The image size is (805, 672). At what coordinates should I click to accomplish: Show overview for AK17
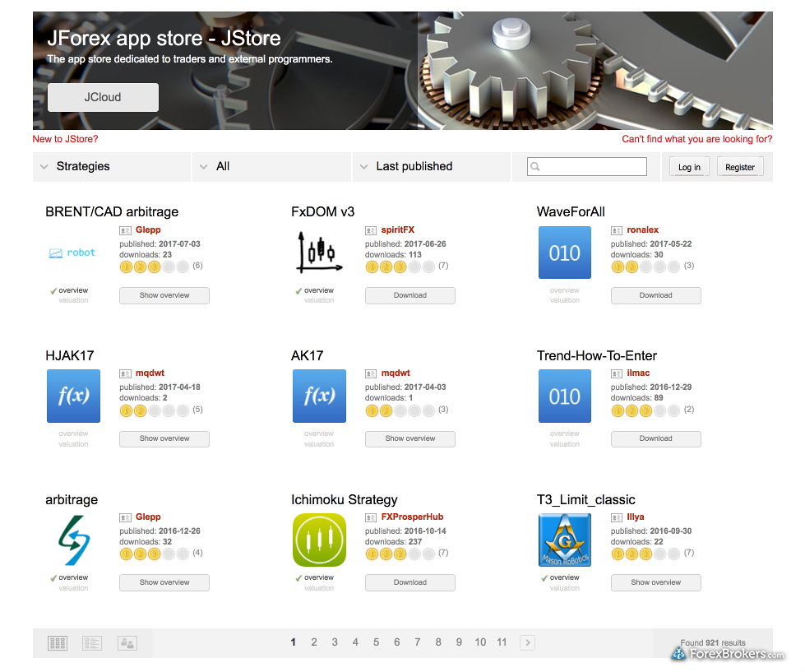click(410, 438)
